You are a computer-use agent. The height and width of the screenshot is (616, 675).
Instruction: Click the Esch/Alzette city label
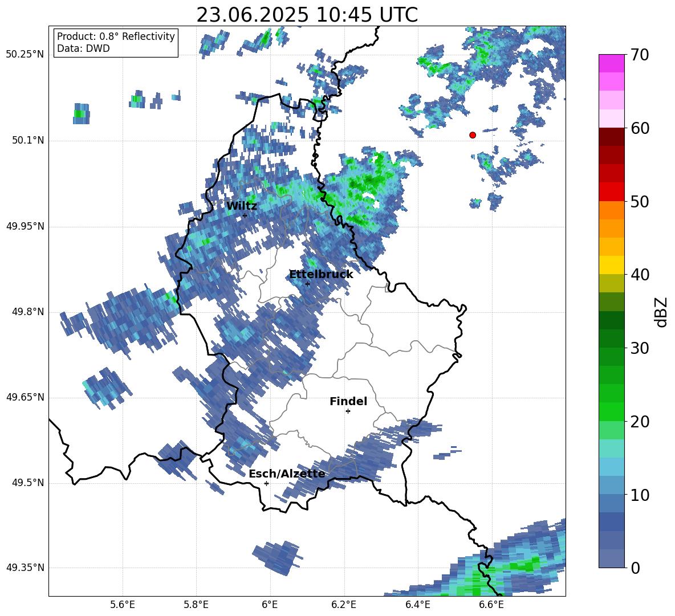pos(287,474)
